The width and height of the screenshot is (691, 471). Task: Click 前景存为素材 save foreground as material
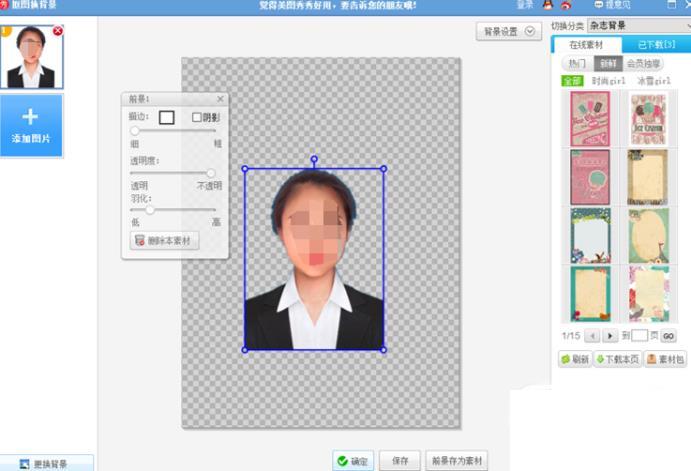[457, 461]
